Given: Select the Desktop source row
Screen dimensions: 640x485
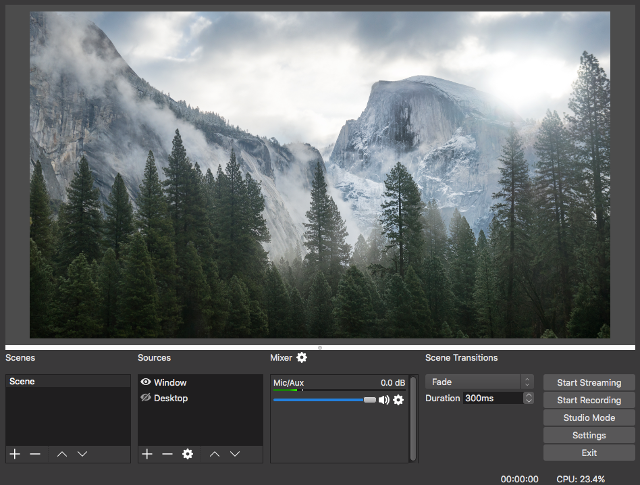Looking at the screenshot, I should click(200, 398).
